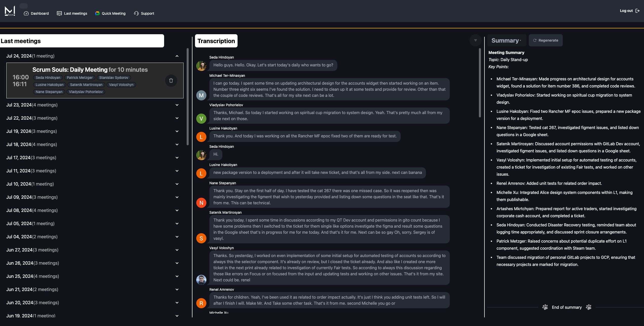Click Michael Ter-Minasyan's M avatar

pyautogui.click(x=201, y=95)
